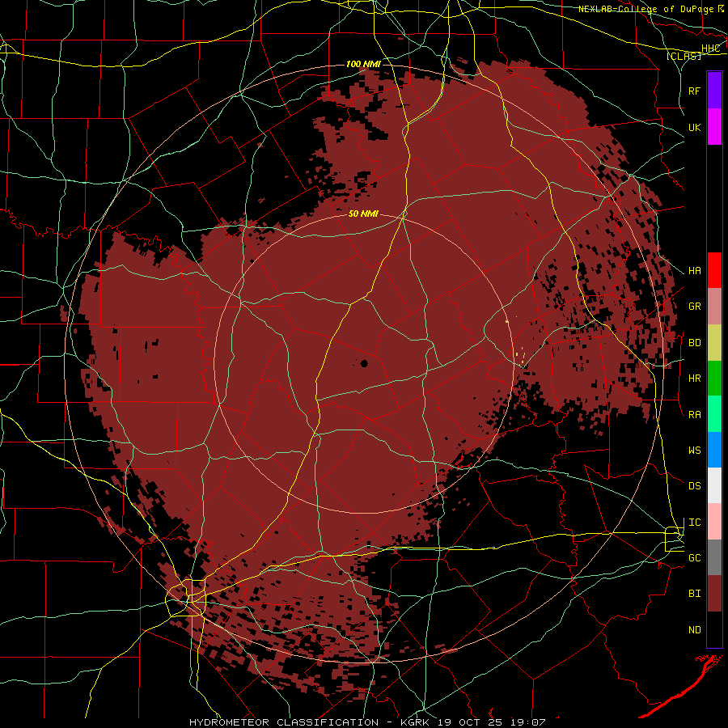
Task: Click the '100 NMI' range ring label
Action: (x=363, y=64)
